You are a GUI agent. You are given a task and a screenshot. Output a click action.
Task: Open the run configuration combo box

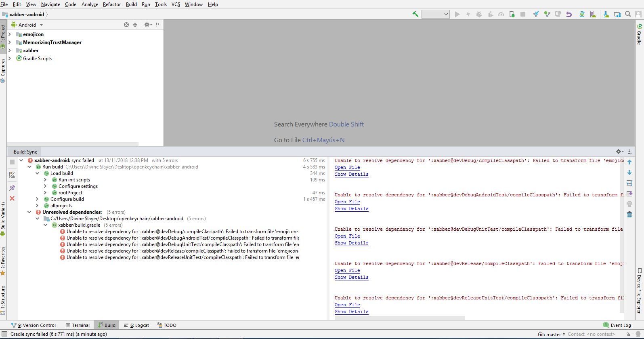(435, 14)
